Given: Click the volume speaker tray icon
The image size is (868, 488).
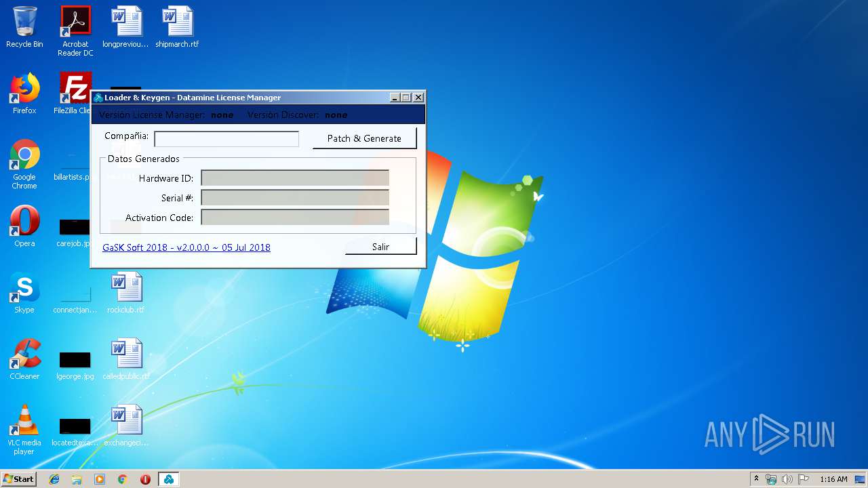Looking at the screenshot, I should 787,479.
